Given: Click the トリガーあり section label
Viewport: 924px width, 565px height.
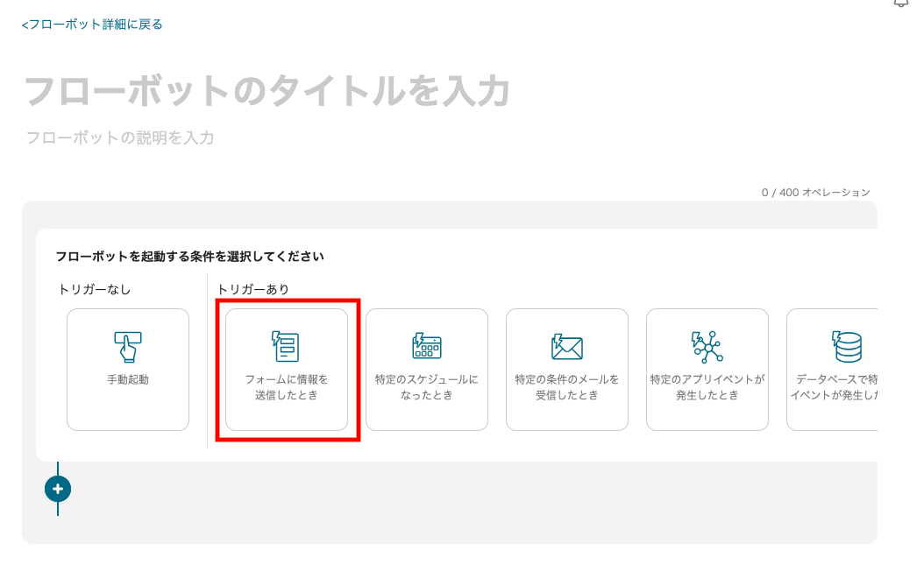Looking at the screenshot, I should 253,289.
